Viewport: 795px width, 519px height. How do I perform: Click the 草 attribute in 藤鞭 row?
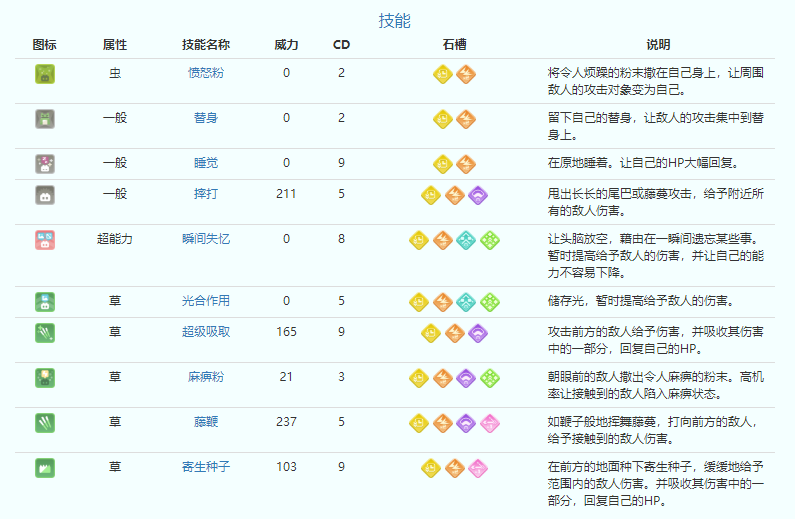115,422
